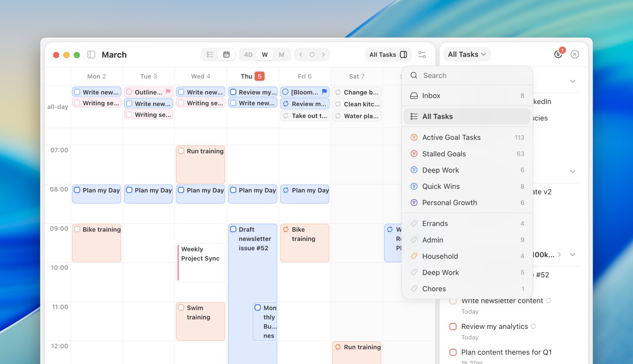
Task: Click the Errands tag icon
Action: [x=414, y=224]
